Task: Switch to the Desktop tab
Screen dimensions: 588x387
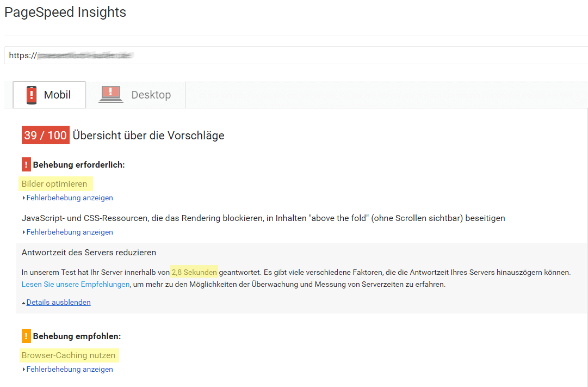Action: click(135, 95)
